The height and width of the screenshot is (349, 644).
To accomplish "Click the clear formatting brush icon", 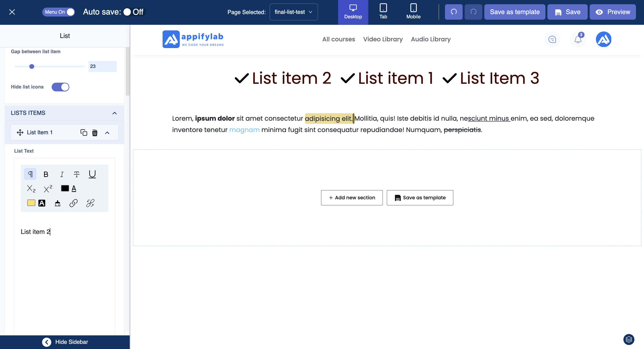I will coord(57,203).
